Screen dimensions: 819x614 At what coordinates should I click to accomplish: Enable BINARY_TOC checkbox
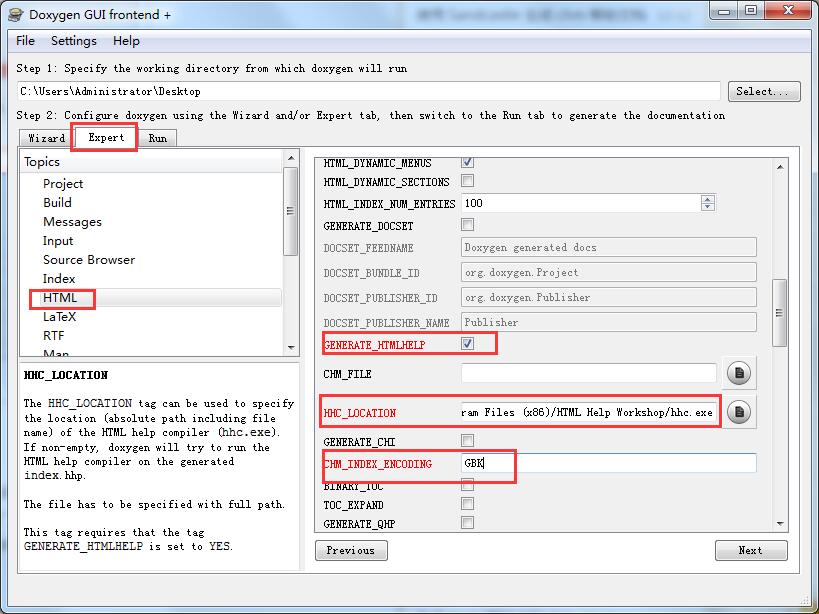pyautogui.click(x=467, y=486)
